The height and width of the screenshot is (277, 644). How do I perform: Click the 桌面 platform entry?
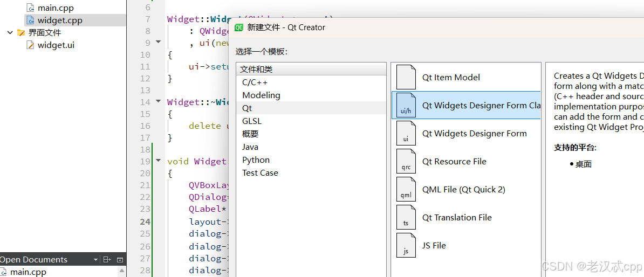pos(583,164)
